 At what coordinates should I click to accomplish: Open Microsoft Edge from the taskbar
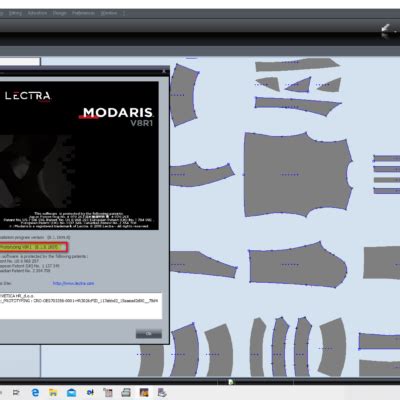coord(35,392)
